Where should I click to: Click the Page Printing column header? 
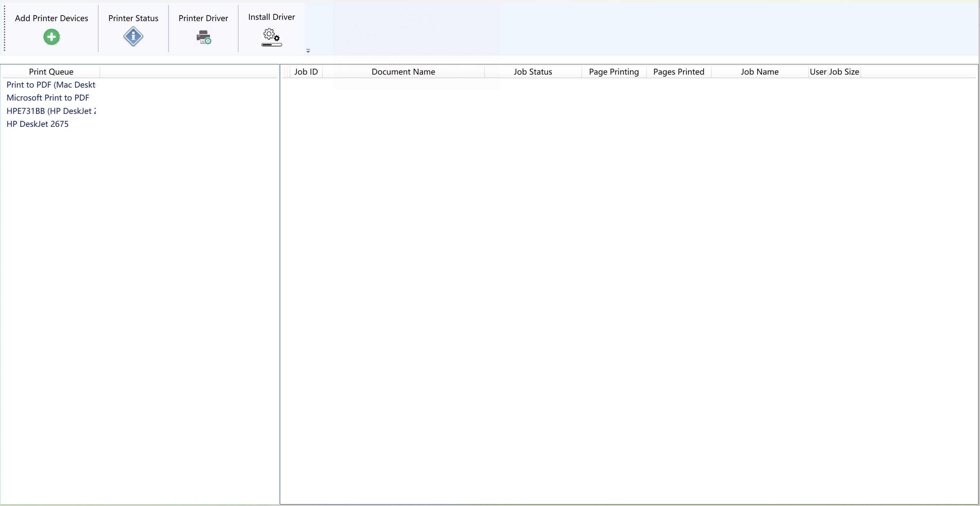(x=614, y=72)
